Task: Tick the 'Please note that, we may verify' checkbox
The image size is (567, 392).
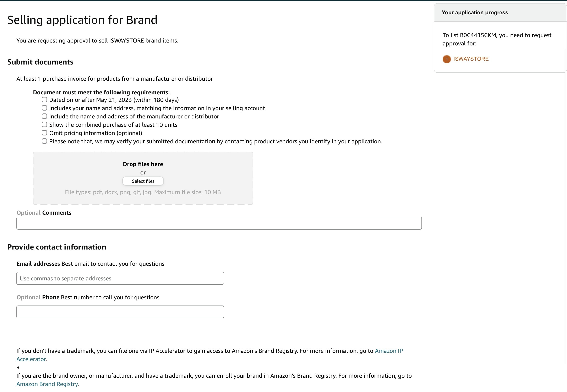Action: point(44,141)
